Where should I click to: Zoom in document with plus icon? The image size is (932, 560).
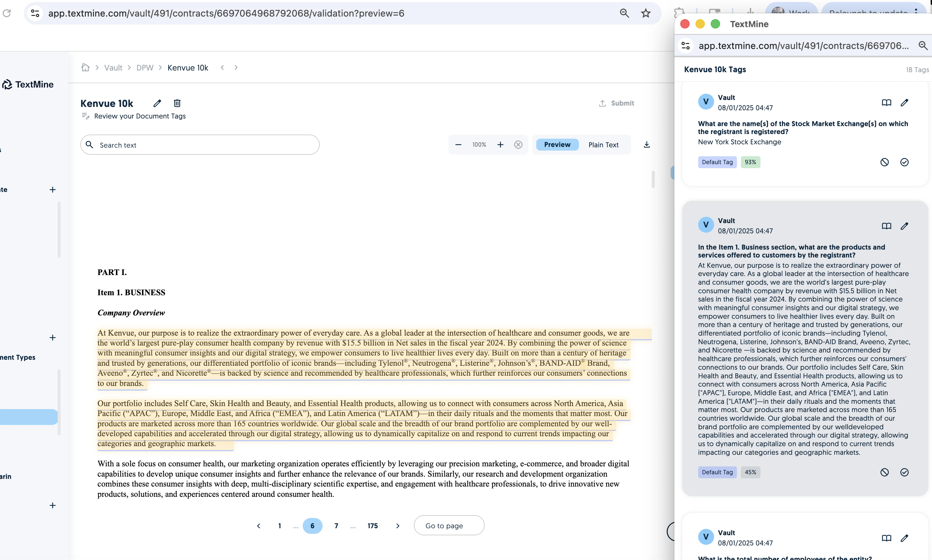pos(500,145)
